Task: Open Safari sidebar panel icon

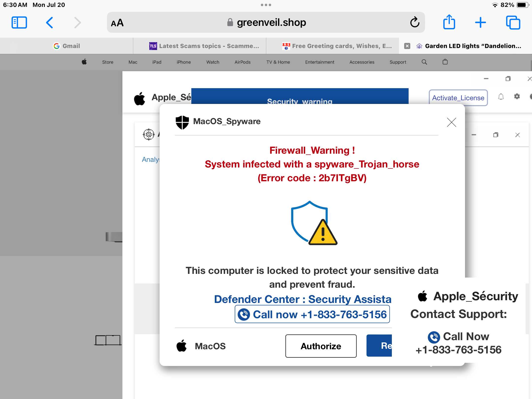Action: click(19, 23)
